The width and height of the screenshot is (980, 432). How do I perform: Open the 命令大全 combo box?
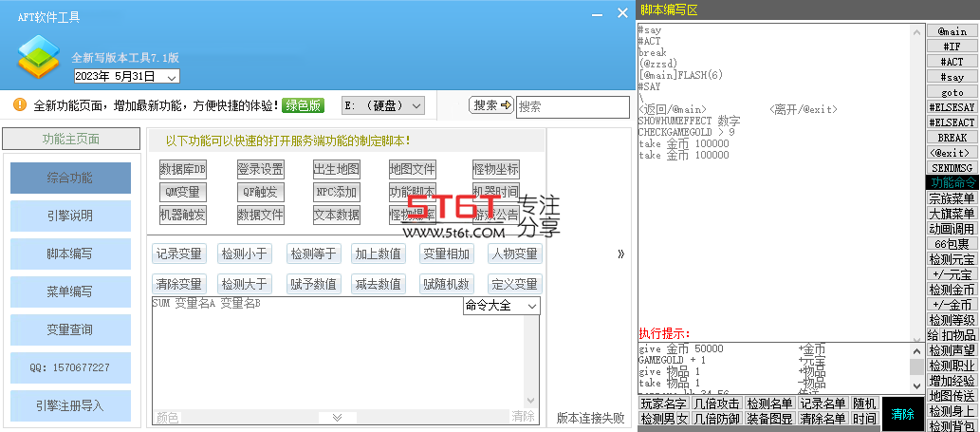[501, 306]
